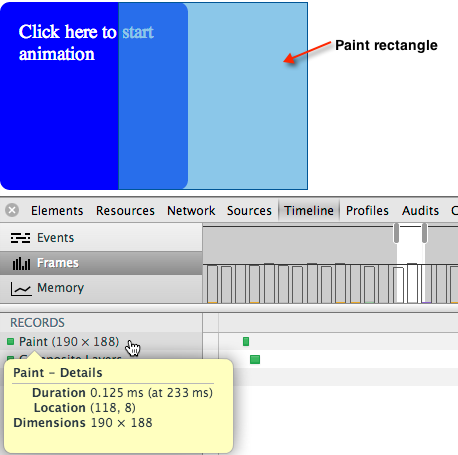458x455 pixels.
Task: Click the green Composite Layers bar in the timeline
Action: pyautogui.click(x=255, y=359)
